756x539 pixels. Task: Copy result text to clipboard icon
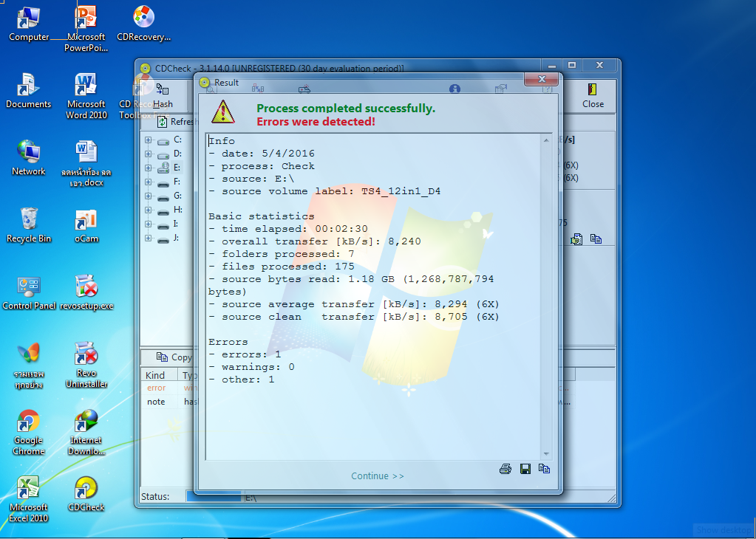[545, 469]
